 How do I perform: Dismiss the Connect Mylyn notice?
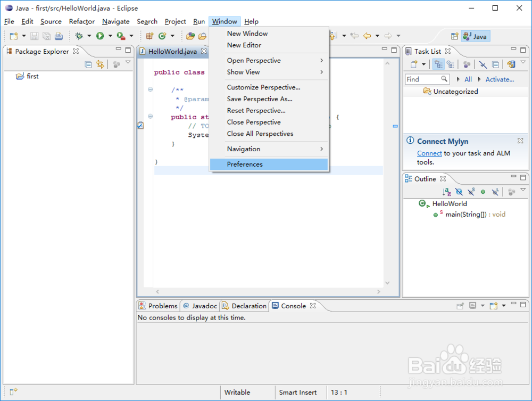tap(520, 141)
